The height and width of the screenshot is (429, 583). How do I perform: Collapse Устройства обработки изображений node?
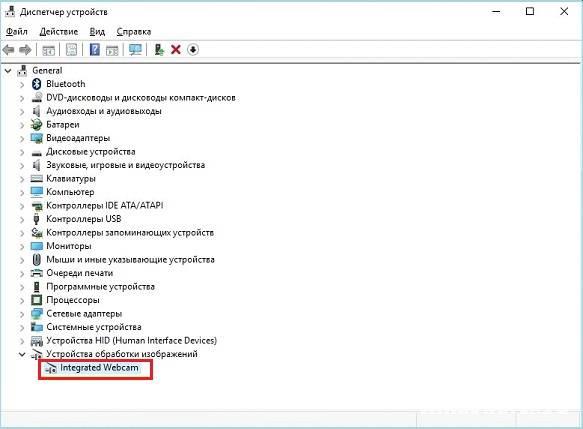(22, 354)
